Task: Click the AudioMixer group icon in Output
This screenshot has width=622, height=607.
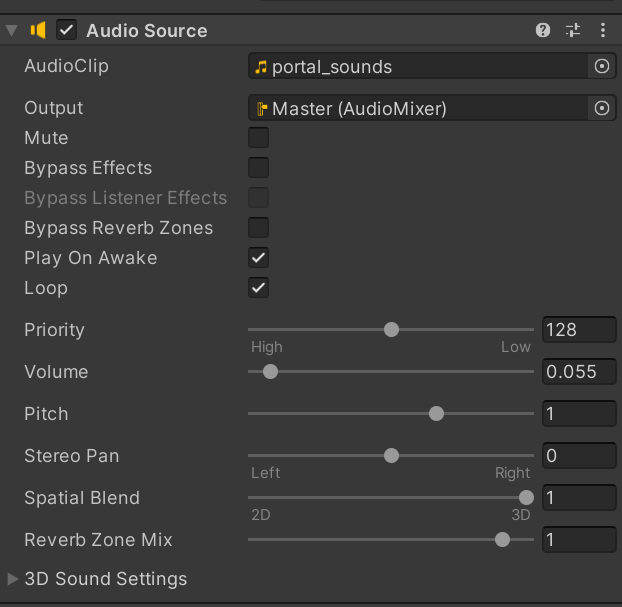Action: point(262,108)
